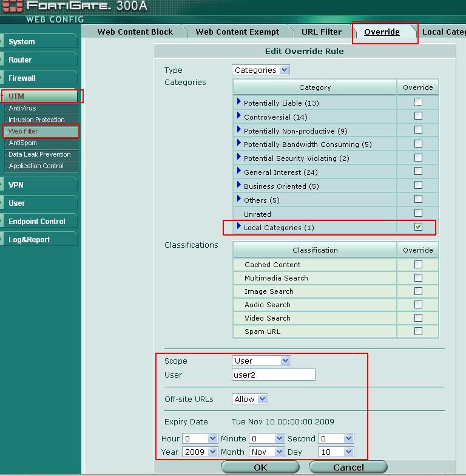
Task: Expand Local Categories disclosure triangle
Action: (239, 227)
